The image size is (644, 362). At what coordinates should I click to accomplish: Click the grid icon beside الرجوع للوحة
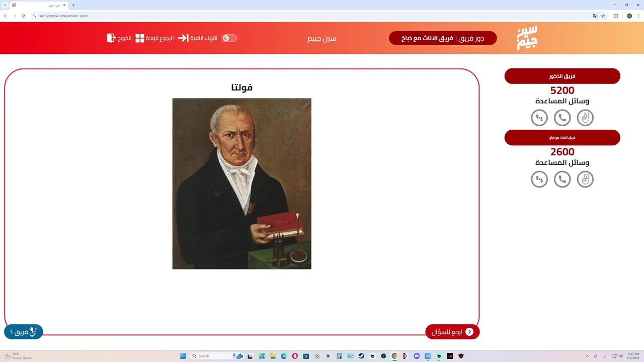140,38
